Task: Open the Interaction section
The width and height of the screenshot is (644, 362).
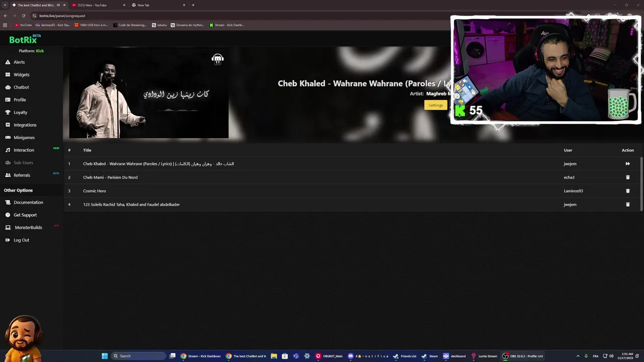Action: [20, 150]
